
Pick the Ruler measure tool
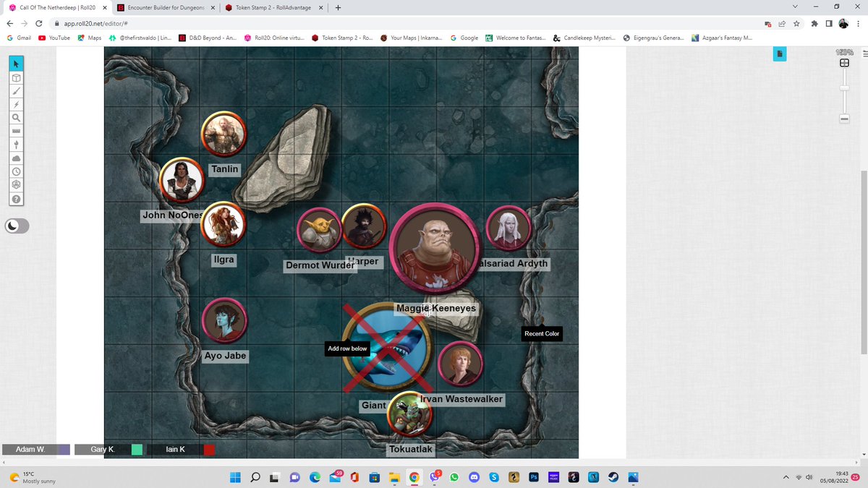coord(16,132)
